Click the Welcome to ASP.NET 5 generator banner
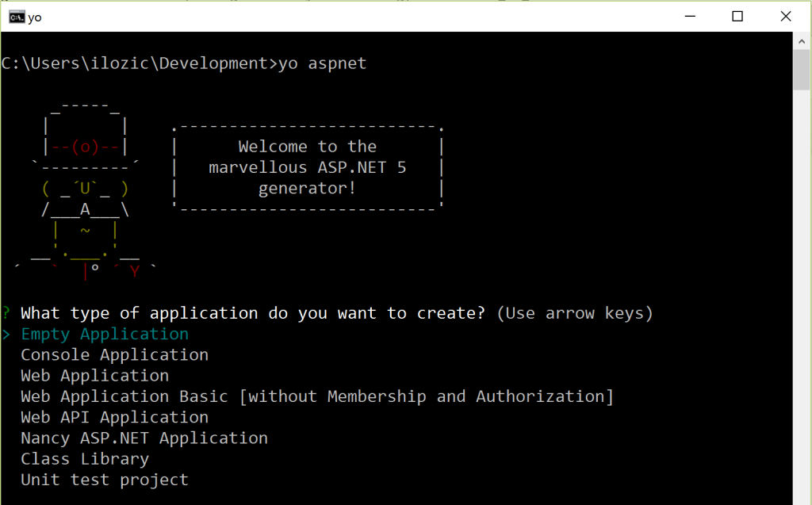This screenshot has width=812, height=505. 307,167
